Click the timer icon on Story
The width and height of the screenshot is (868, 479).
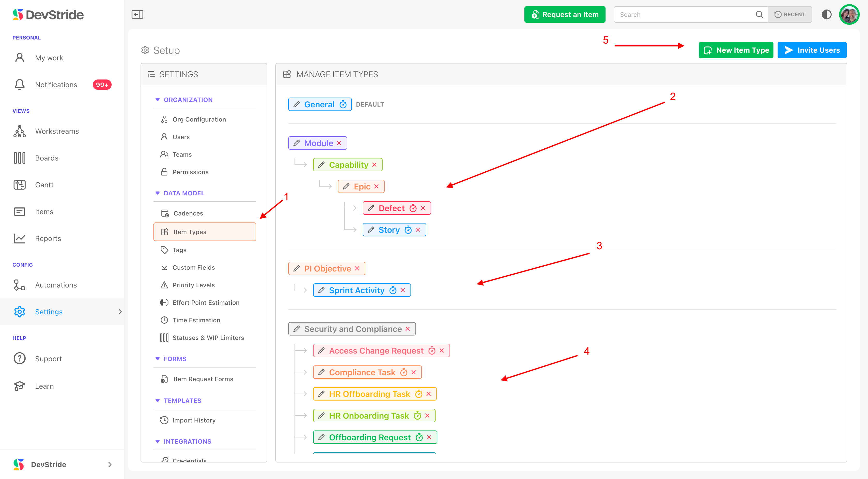coord(408,230)
